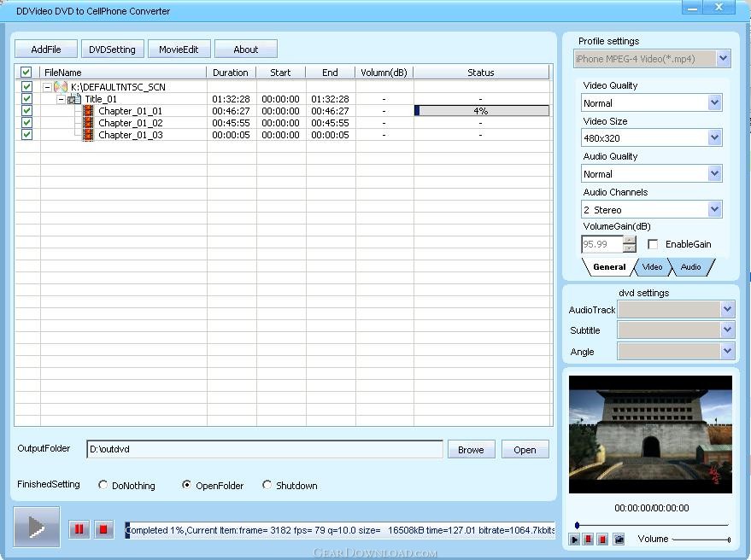This screenshot has width=751, height=560.
Task: Open the AudioTrack dropdown
Action: (727, 309)
